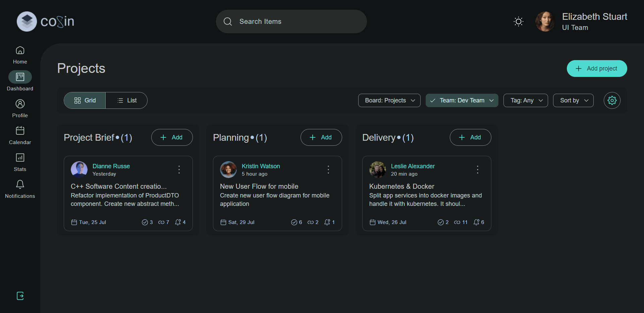Screen dimensions: 644x313
Task: Open the Sort by dropdown
Action: tap(573, 100)
